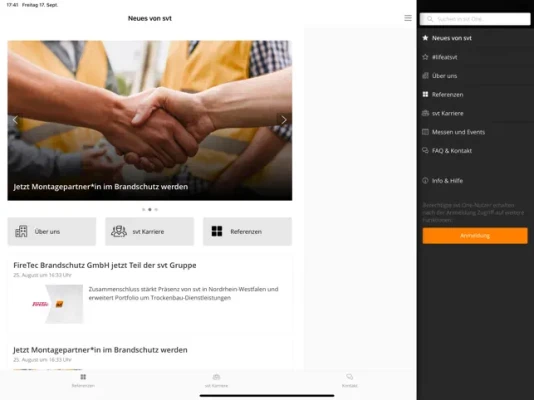
Task: Click the FAQ & Kontakt chat icon
Action: click(425, 150)
